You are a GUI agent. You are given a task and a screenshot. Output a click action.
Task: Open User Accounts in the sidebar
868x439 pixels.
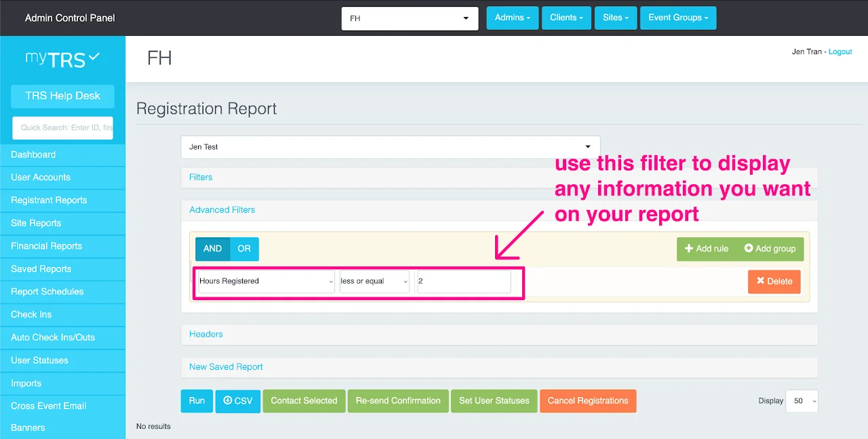click(62, 177)
